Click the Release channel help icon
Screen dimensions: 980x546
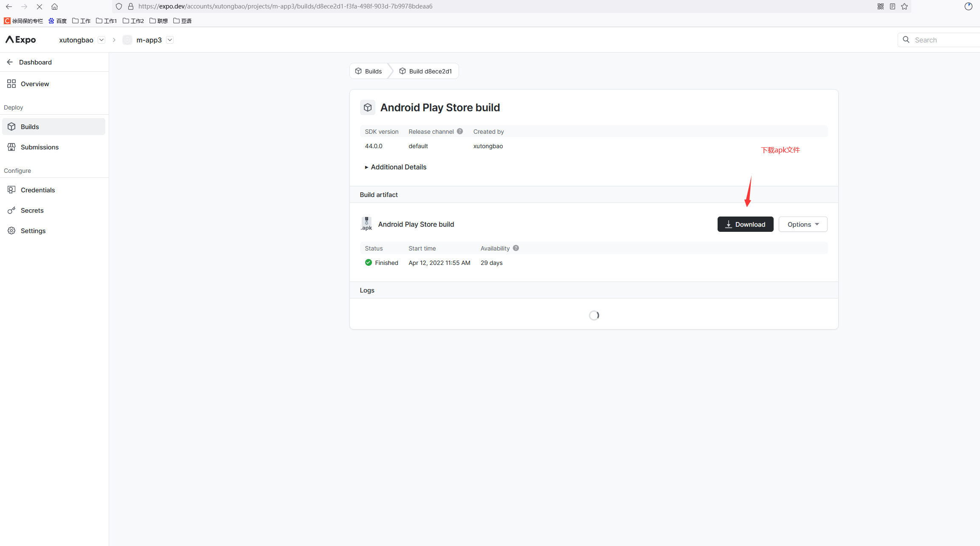460,132
